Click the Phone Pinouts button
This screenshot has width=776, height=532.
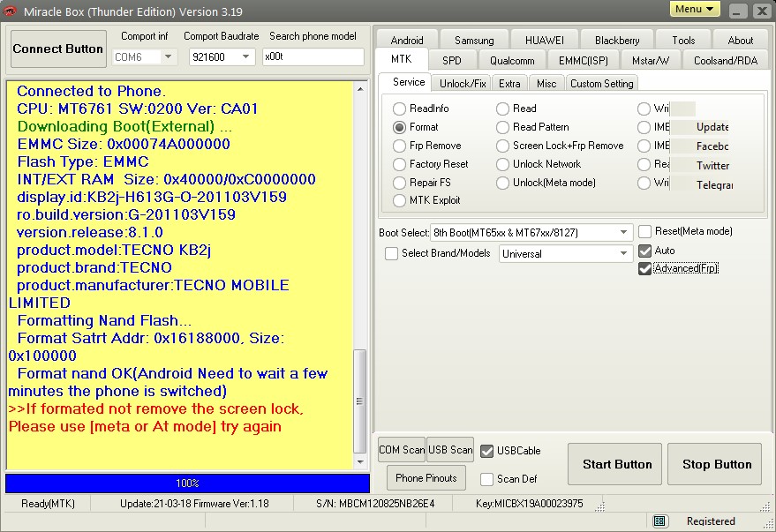pyautogui.click(x=426, y=478)
